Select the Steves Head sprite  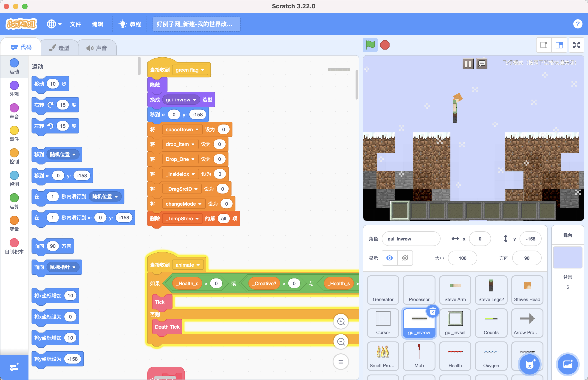point(527,290)
